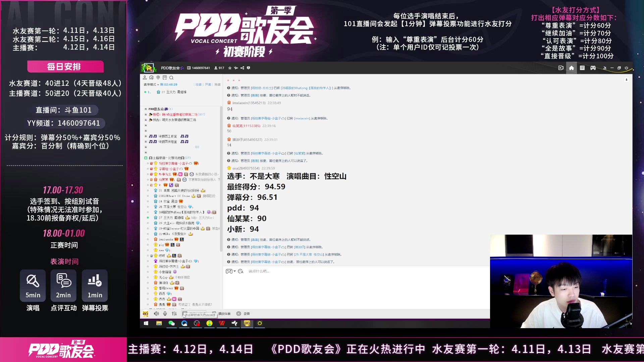Open the red W WPS icon on taskbar

[222, 323]
